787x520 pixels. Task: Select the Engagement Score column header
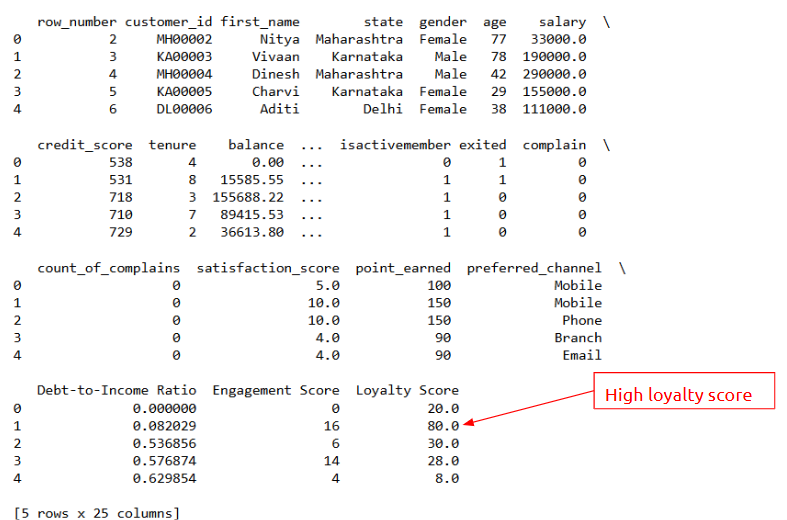(x=276, y=391)
